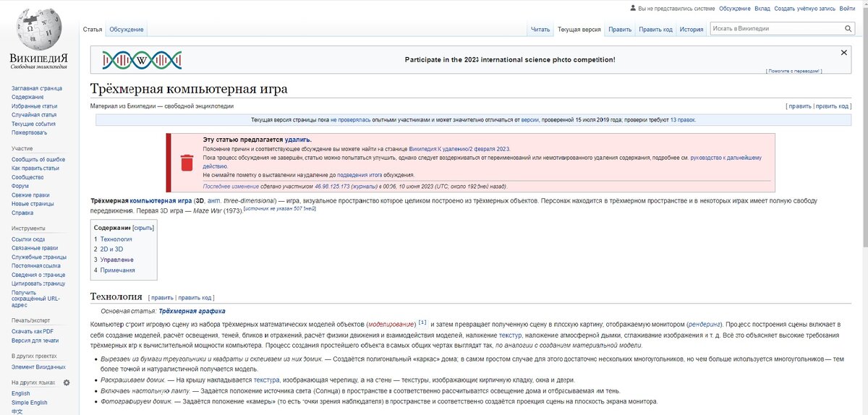Open Избранные статьи in sidebar
This screenshot has height=415, width=868.
(34, 106)
